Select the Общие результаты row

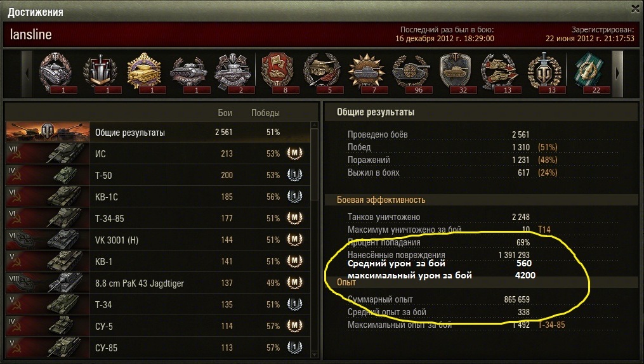tap(158, 132)
